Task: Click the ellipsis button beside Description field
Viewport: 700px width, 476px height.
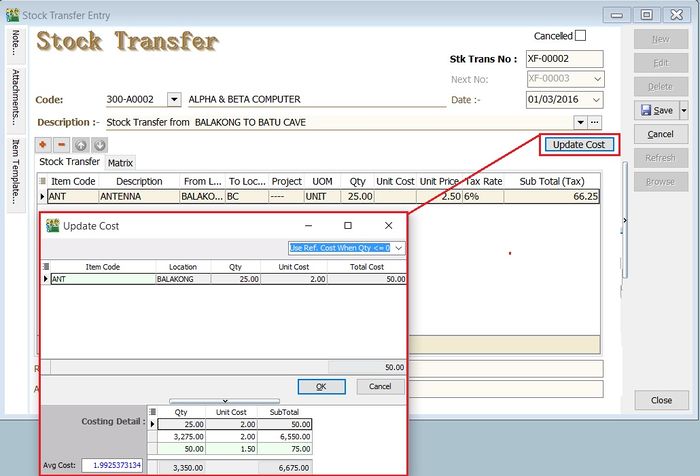Action: [595, 122]
